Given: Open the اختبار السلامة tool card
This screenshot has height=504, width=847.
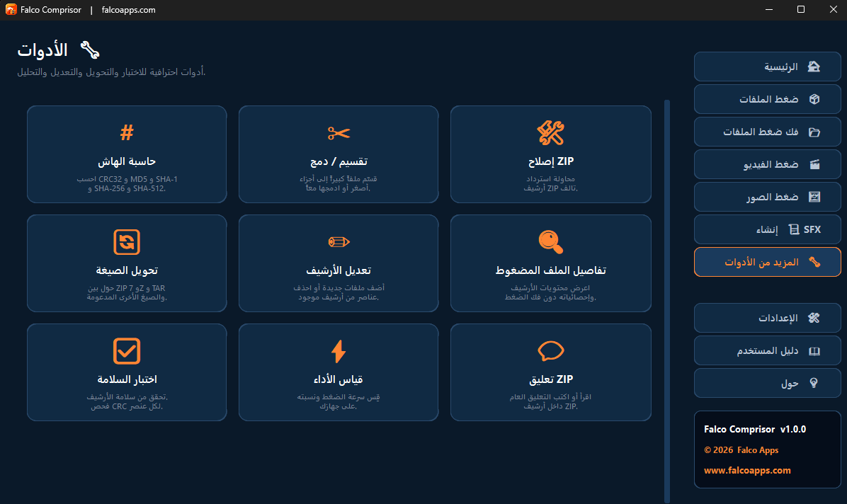Looking at the screenshot, I should coord(127,373).
